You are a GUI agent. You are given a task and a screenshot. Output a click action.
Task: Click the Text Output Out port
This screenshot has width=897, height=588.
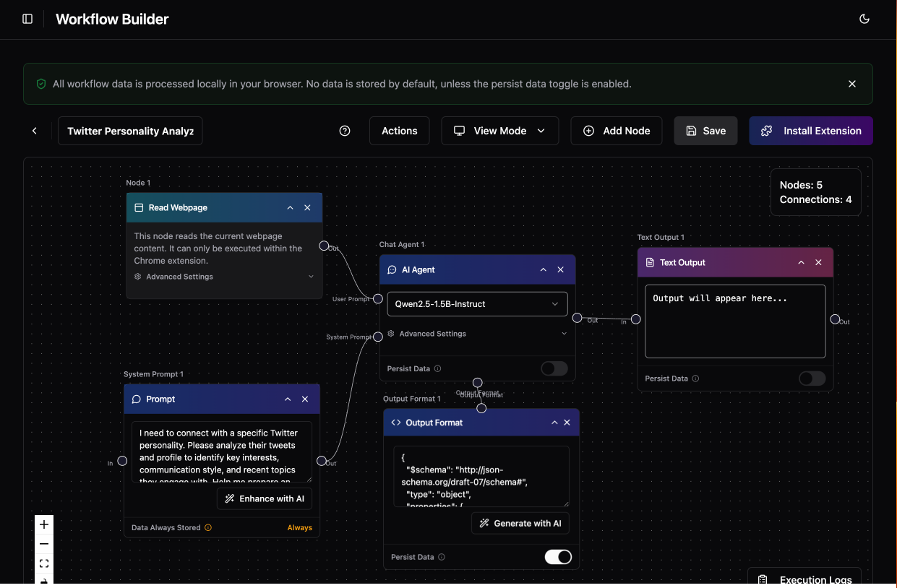pos(835,319)
